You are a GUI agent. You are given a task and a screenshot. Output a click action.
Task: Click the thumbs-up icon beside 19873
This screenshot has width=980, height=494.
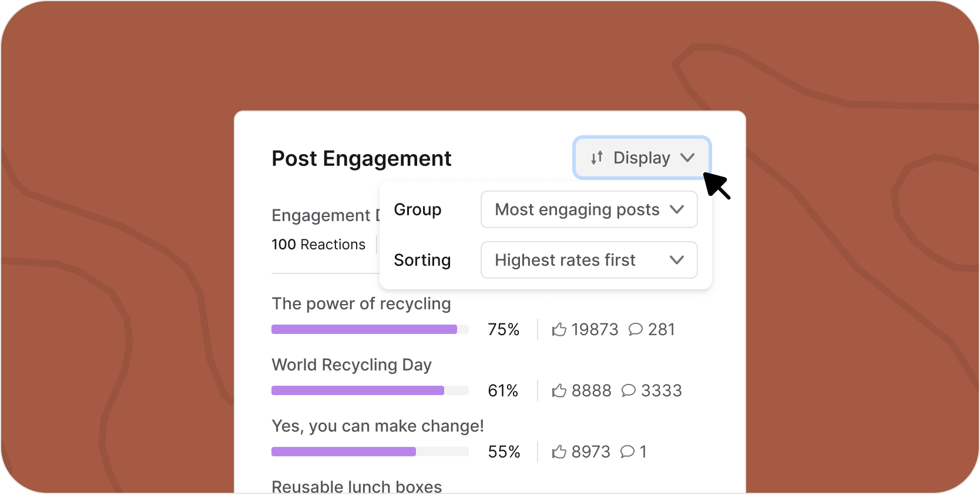tap(559, 329)
